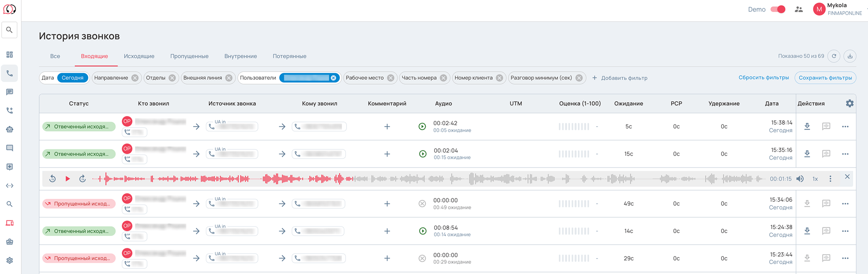Image resolution: width=868 pixels, height=274 pixels.
Task: Add comment to the 15:38:14 call
Action: [387, 127]
